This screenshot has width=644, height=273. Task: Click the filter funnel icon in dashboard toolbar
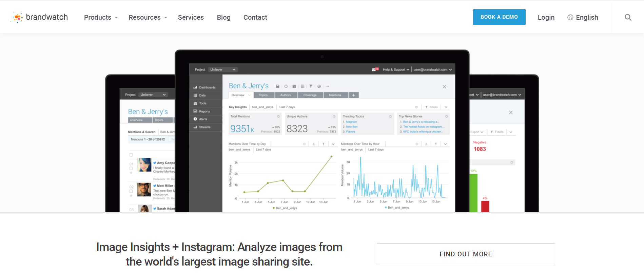click(x=311, y=86)
